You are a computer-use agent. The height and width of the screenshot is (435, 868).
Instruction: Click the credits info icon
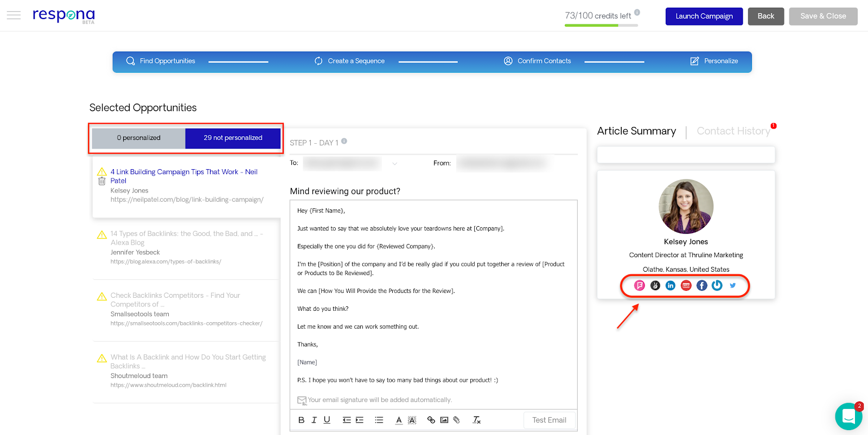pyautogui.click(x=637, y=12)
